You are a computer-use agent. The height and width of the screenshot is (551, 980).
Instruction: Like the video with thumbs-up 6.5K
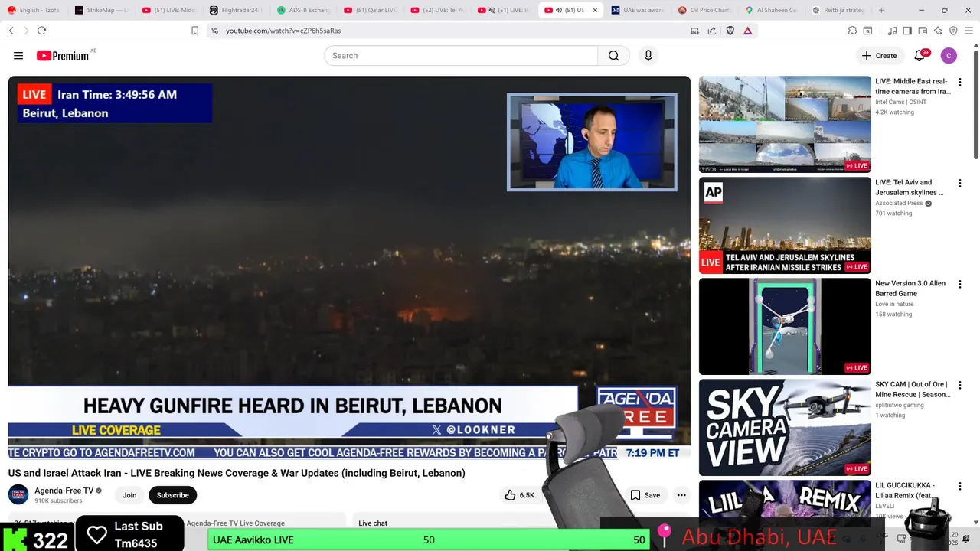click(519, 495)
